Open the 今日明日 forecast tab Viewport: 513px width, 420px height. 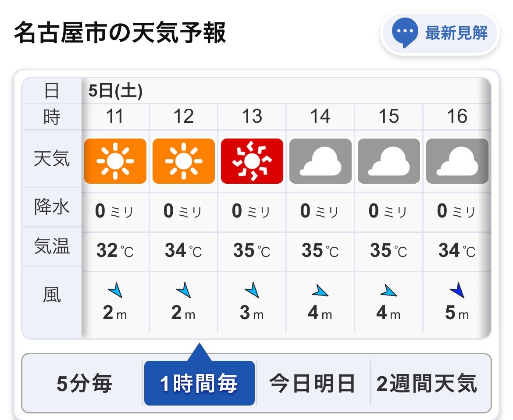[313, 383]
